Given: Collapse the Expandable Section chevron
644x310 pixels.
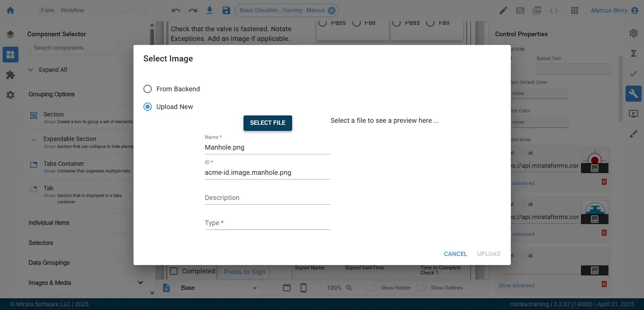Looking at the screenshot, I should pyautogui.click(x=33, y=140).
